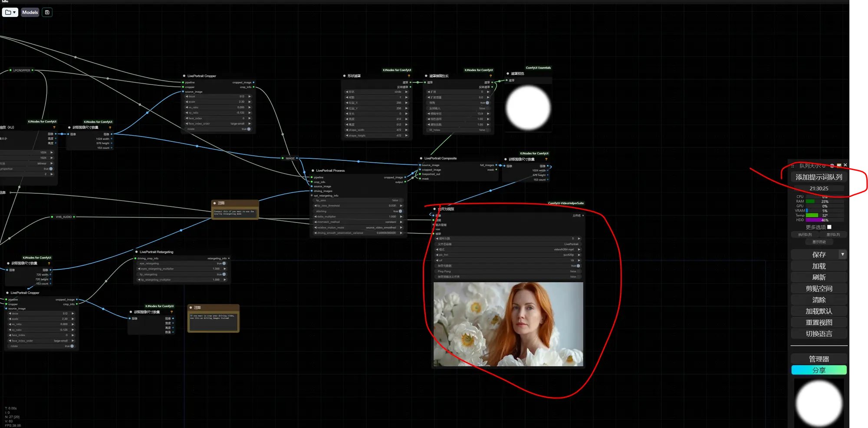This screenshot has height=428, width=868.
Task: Open the folder menu in top-left toolbar
Action: [x=10, y=12]
